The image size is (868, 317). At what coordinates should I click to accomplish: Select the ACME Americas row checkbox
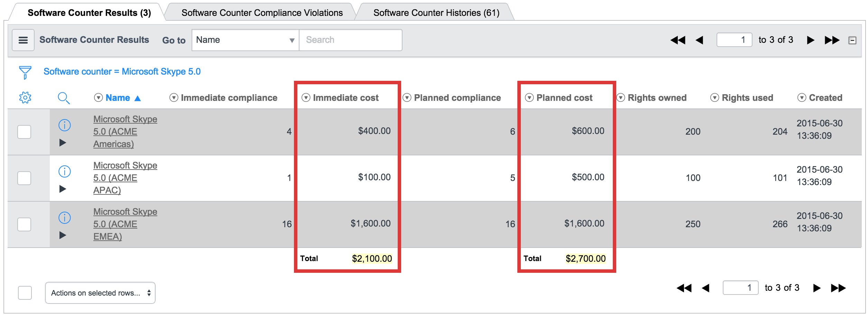pyautogui.click(x=24, y=132)
